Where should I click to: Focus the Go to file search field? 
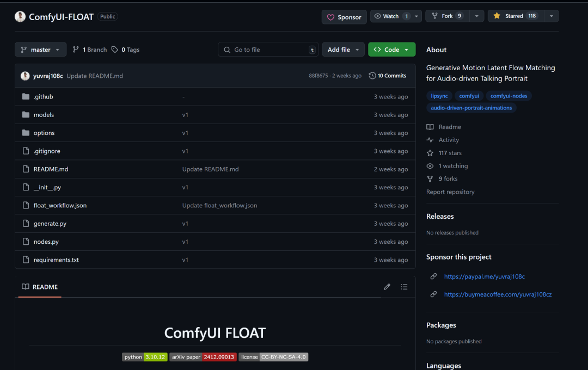coord(268,50)
